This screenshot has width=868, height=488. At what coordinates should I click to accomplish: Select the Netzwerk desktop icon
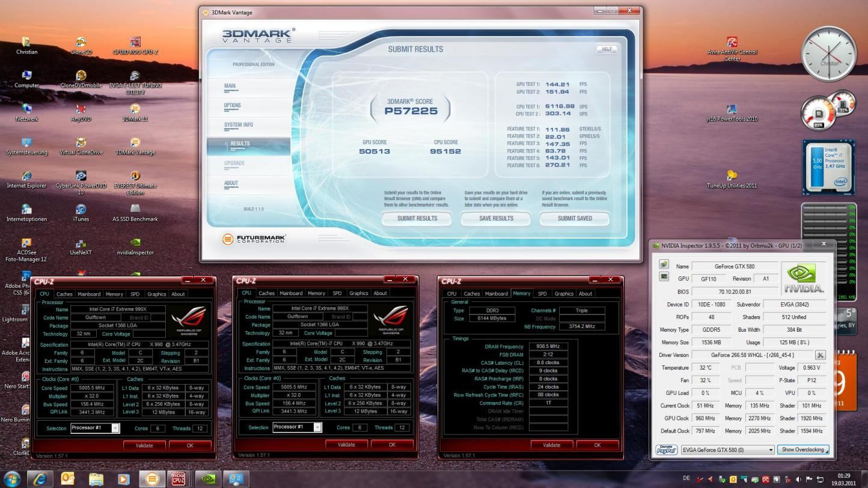(26, 113)
